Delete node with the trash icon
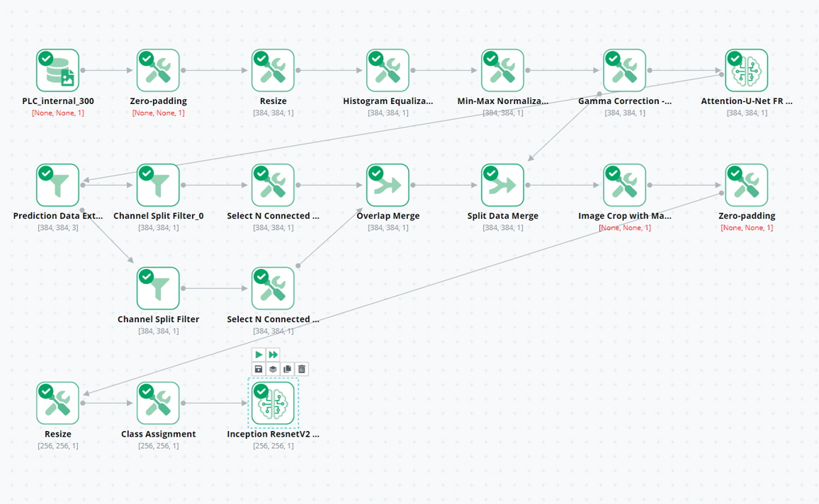Viewport: 819px width, 504px height. [302, 369]
